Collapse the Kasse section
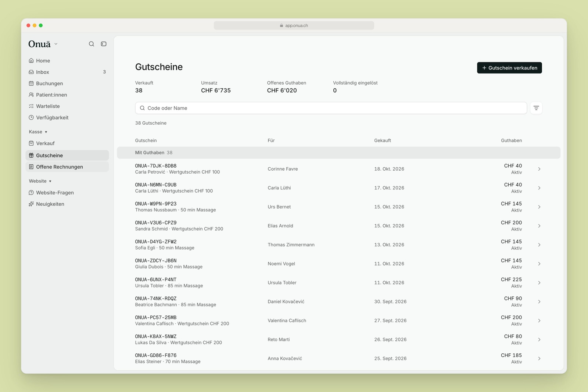Viewport: 588px width, 392px height. (38, 132)
